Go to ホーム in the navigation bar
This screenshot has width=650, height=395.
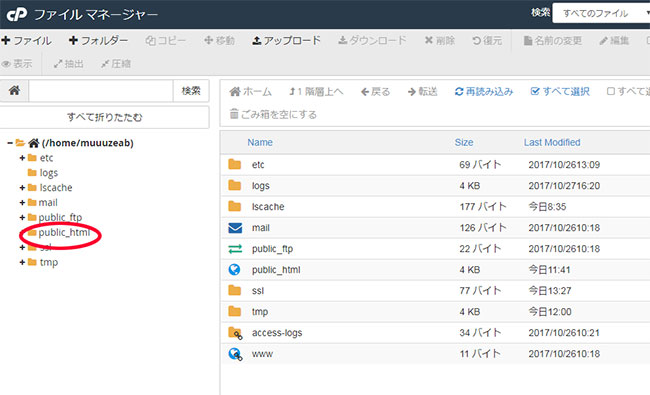coord(250,92)
